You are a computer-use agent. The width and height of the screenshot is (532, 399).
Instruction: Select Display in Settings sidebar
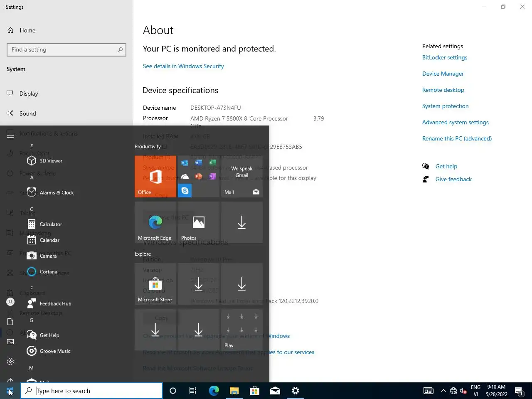(29, 94)
